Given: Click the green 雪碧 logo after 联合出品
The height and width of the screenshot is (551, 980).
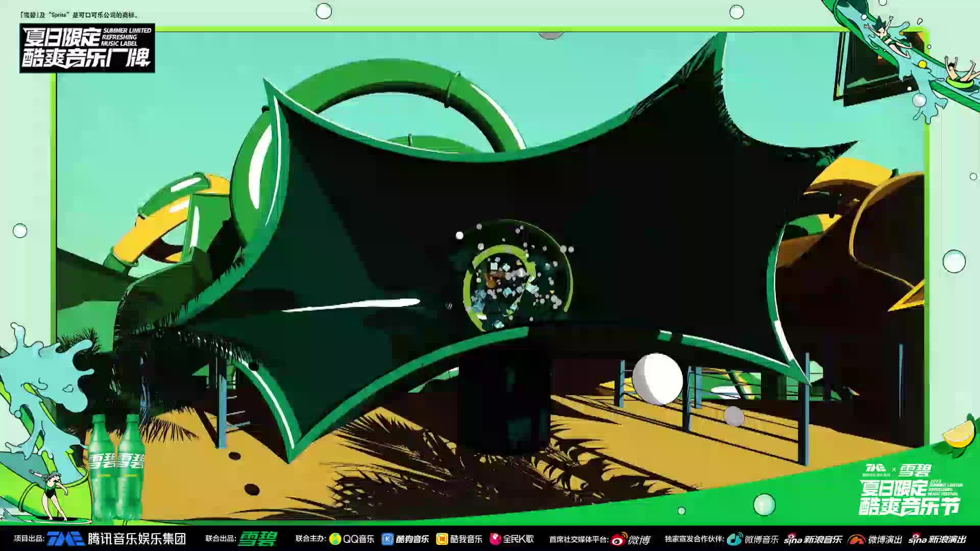Looking at the screenshot, I should pos(258,539).
